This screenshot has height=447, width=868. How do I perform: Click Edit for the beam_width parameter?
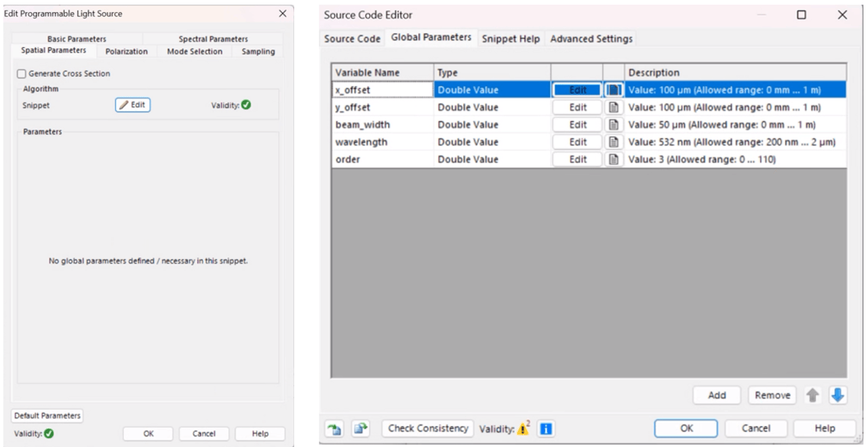click(578, 125)
